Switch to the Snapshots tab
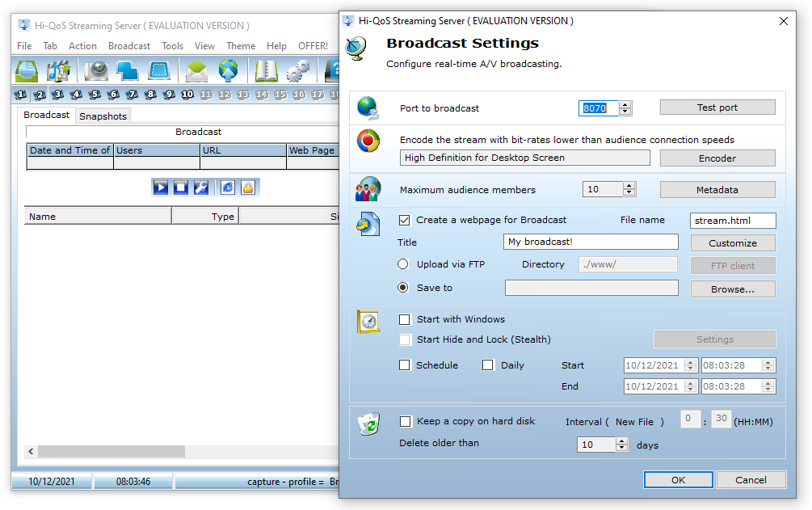 point(103,116)
